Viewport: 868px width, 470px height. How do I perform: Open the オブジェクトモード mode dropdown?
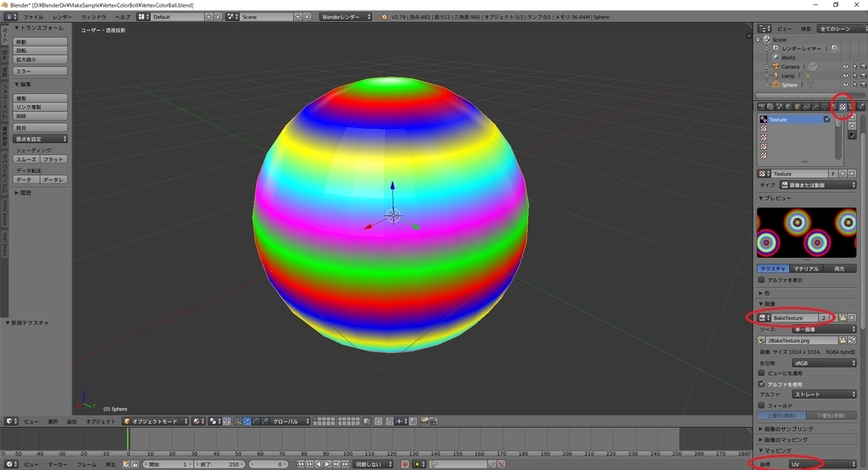pyautogui.click(x=156, y=422)
